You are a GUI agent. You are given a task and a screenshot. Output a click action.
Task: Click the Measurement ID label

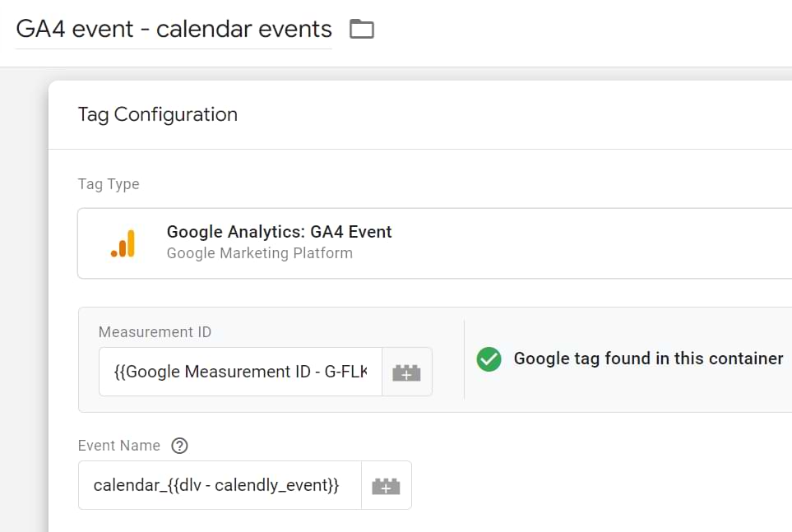click(x=155, y=332)
